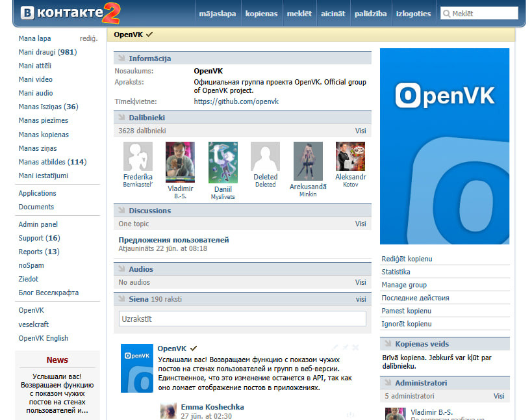The image size is (532, 420).
Task: Click Pamest kopienu to leave group
Action: pyautogui.click(x=407, y=311)
